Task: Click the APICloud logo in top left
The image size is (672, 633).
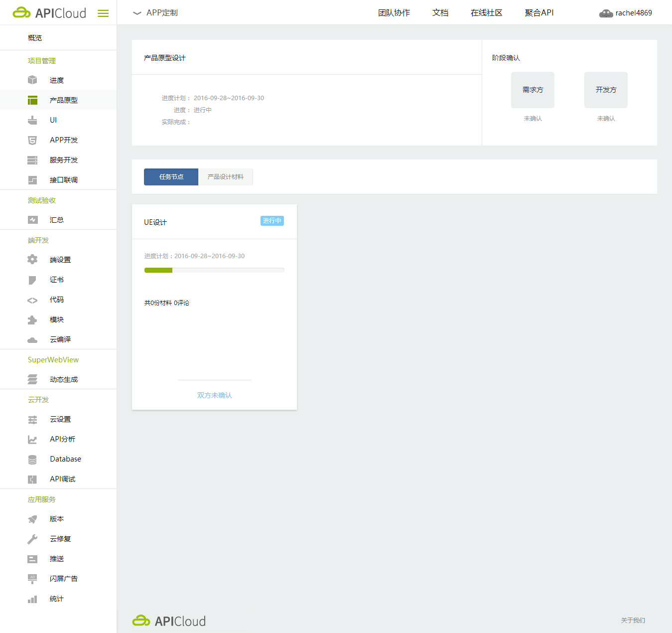Action: click(x=49, y=12)
